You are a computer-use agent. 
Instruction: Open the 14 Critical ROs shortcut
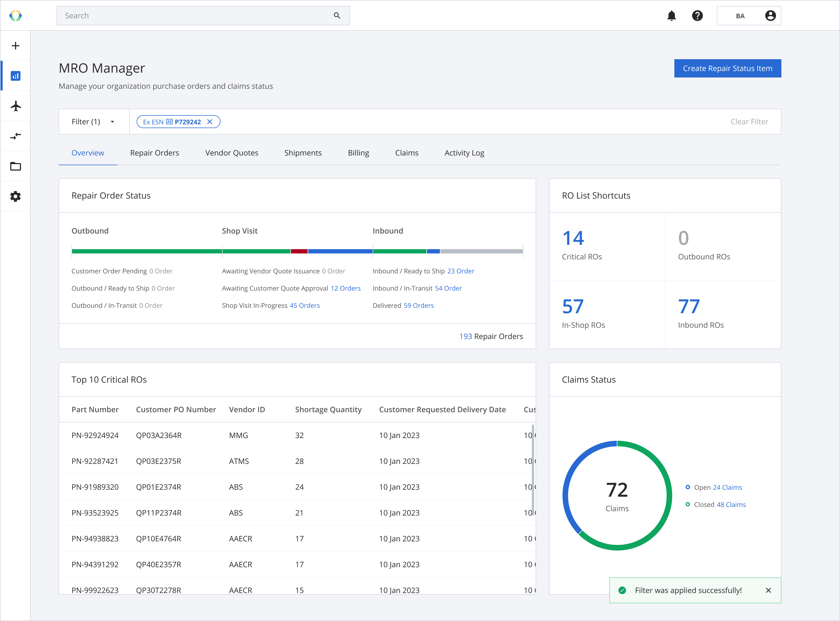coord(607,246)
